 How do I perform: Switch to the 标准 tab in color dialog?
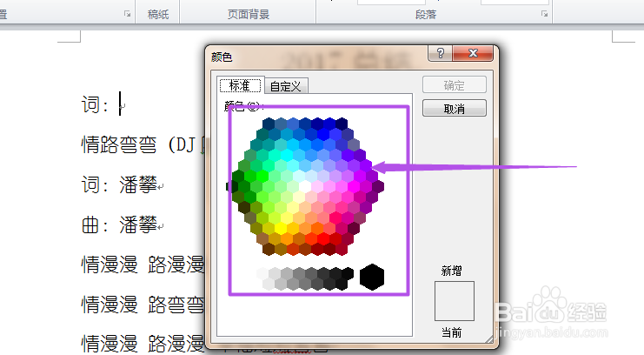tap(240, 85)
